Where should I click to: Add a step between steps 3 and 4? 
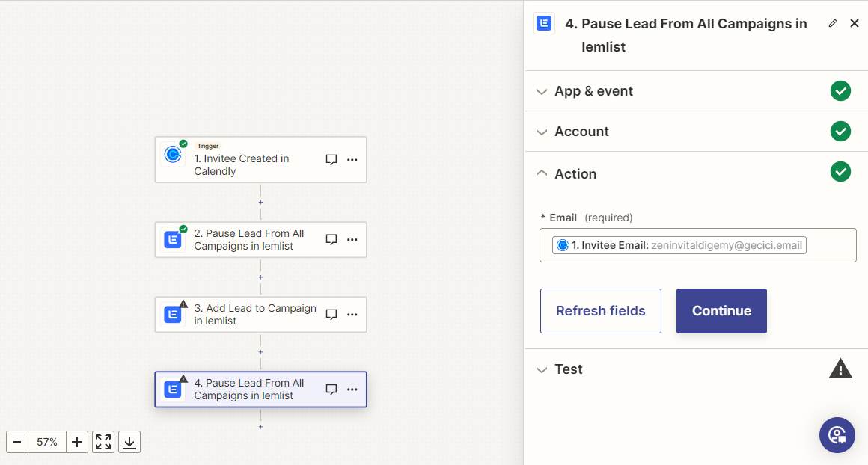click(260, 351)
